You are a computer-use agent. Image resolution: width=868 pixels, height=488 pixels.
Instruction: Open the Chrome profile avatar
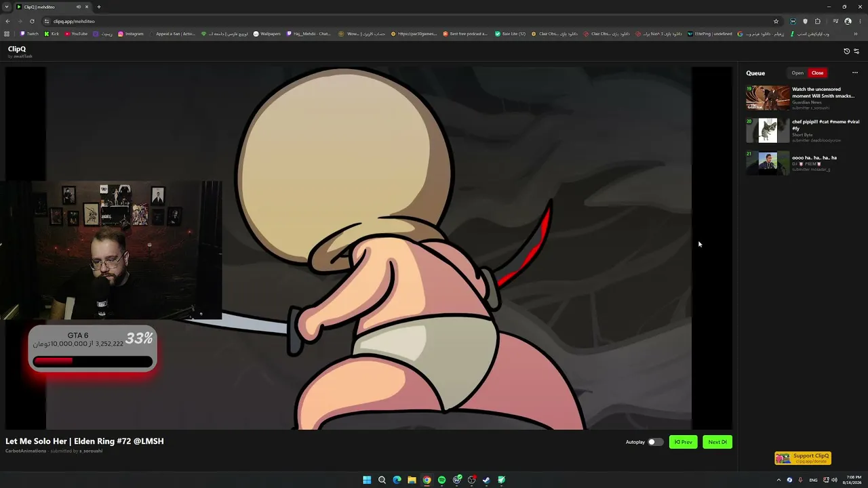[848, 21]
